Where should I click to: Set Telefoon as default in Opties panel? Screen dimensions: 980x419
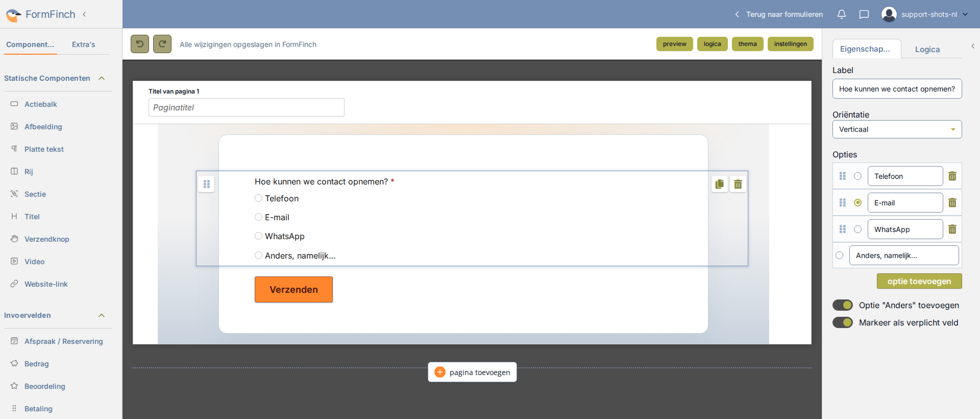858,176
